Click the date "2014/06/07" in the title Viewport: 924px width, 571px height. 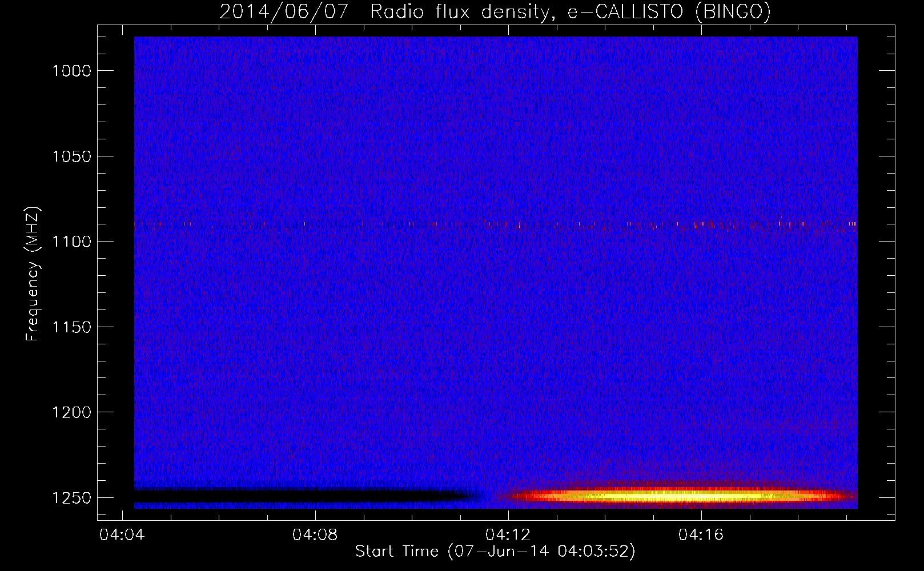[x=284, y=11]
